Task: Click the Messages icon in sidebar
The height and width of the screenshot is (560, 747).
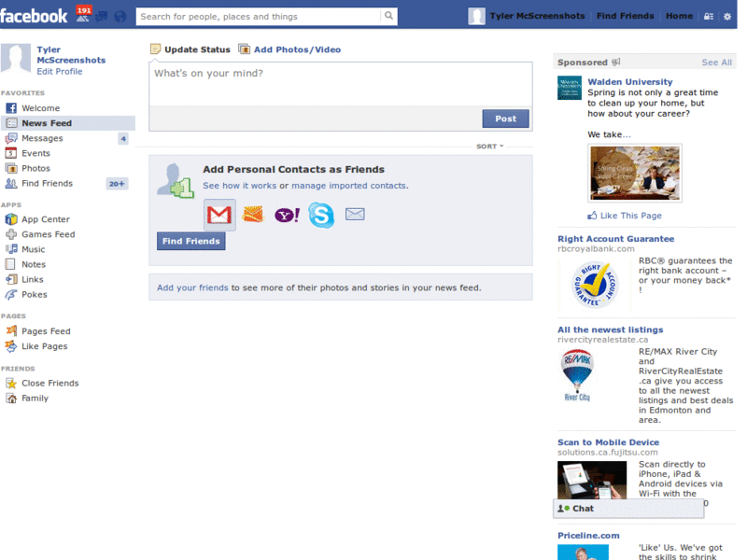Action: click(x=11, y=138)
